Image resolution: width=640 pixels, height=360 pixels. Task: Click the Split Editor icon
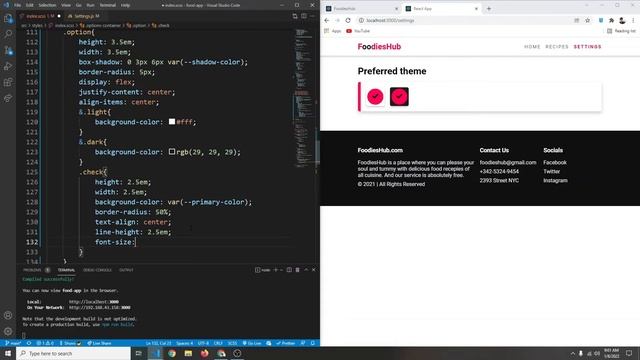click(x=304, y=16)
